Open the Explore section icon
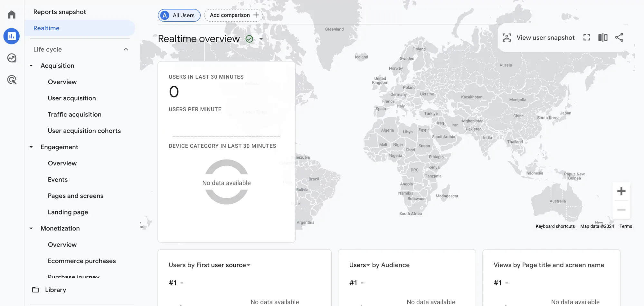 click(12, 58)
